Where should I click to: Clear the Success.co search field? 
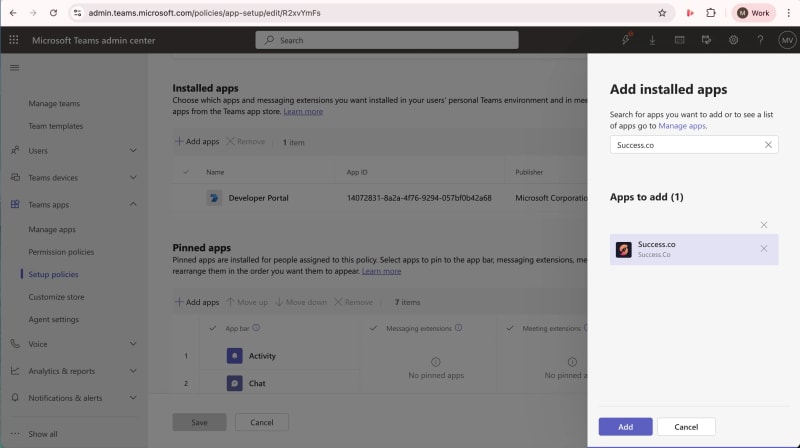[768, 145]
